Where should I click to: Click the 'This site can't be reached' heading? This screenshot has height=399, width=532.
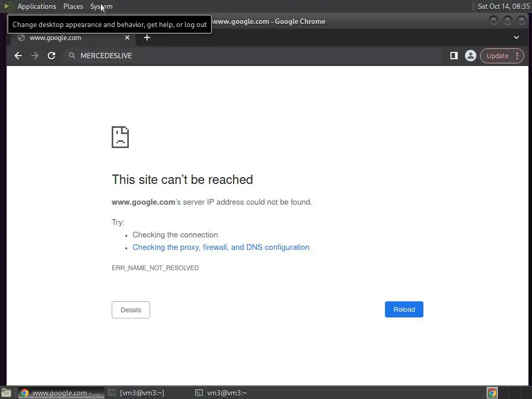point(182,179)
